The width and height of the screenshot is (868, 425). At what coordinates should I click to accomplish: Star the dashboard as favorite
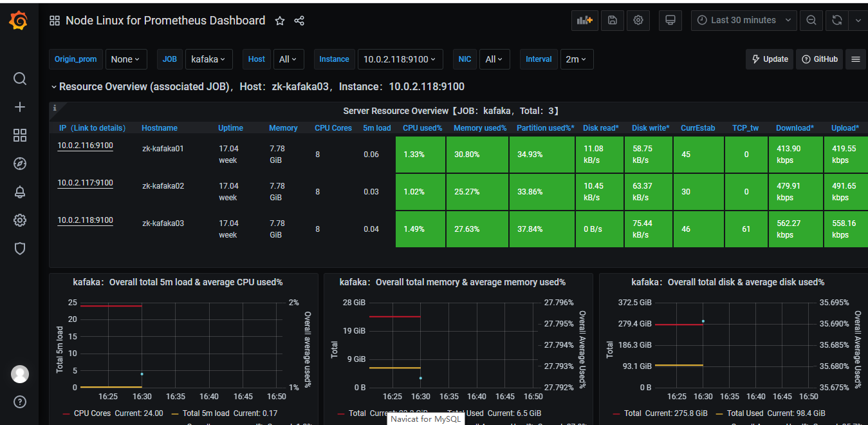280,21
